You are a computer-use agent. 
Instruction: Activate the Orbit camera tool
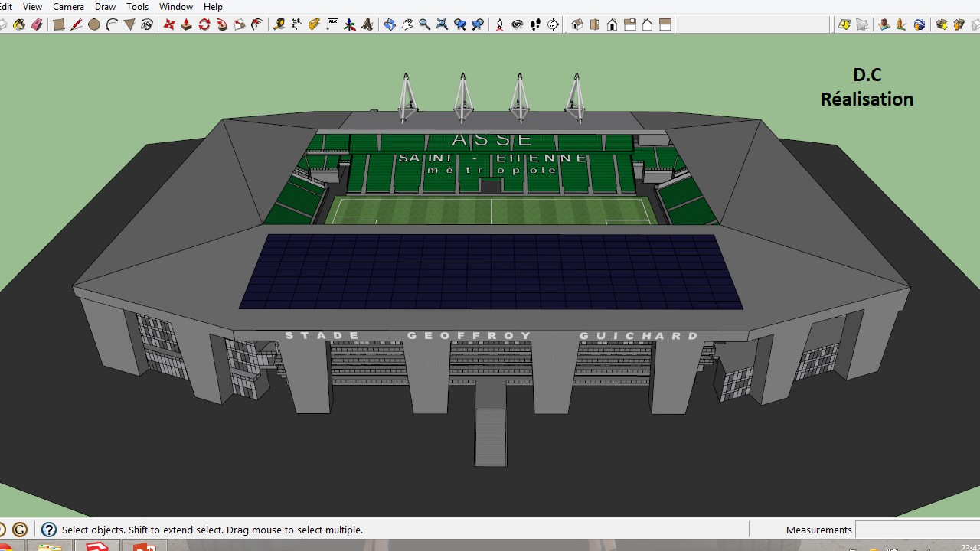click(x=389, y=24)
